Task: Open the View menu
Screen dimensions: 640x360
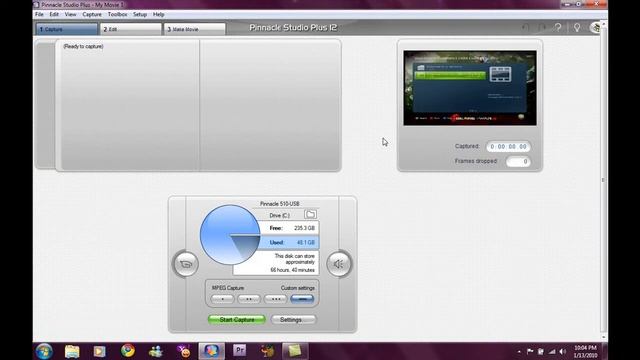Action: point(70,14)
